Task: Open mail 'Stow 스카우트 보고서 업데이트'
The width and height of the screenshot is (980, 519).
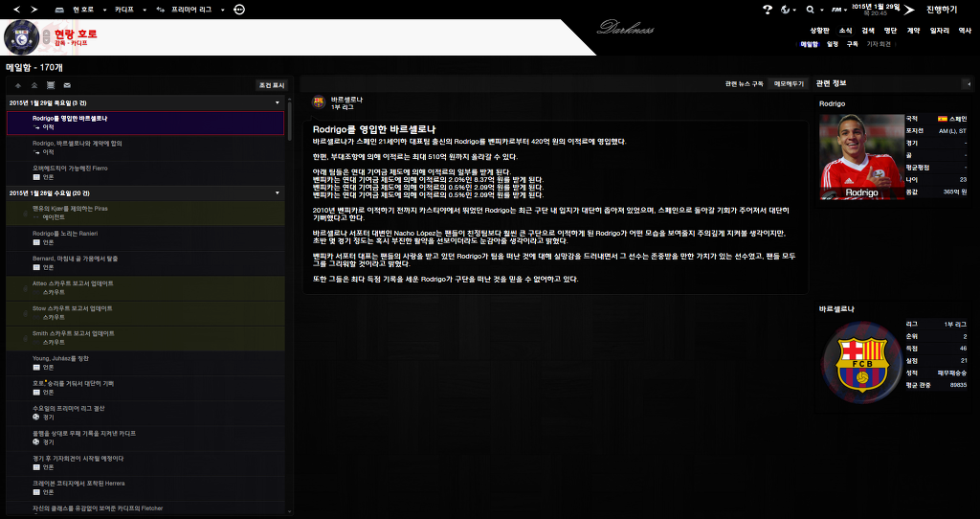Action: 145,313
